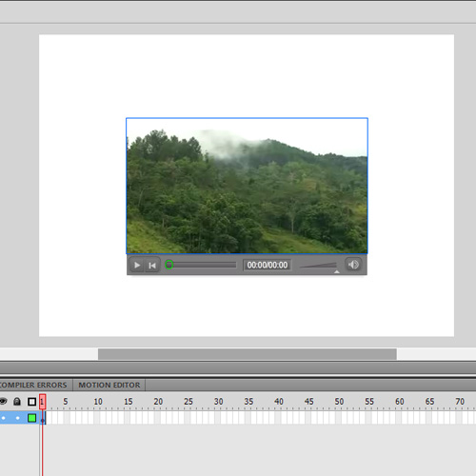Image resolution: width=476 pixels, height=476 pixels.
Task: Click the 00:00/00:00 time display
Action: [x=268, y=265]
